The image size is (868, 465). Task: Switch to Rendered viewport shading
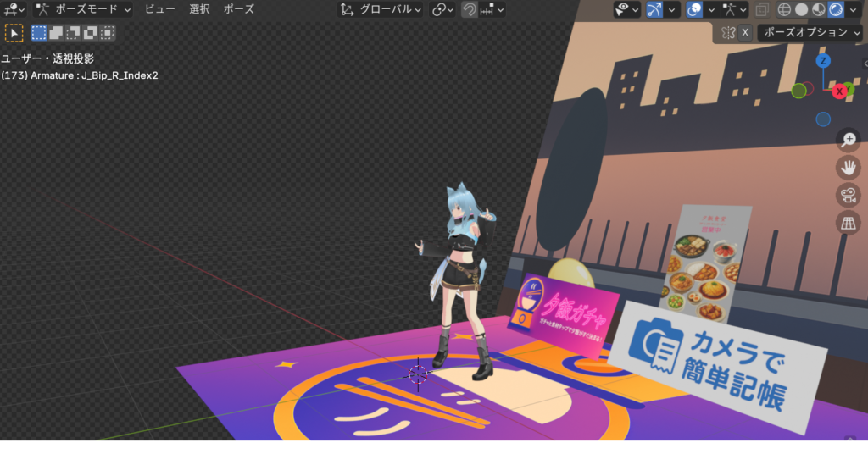click(836, 9)
